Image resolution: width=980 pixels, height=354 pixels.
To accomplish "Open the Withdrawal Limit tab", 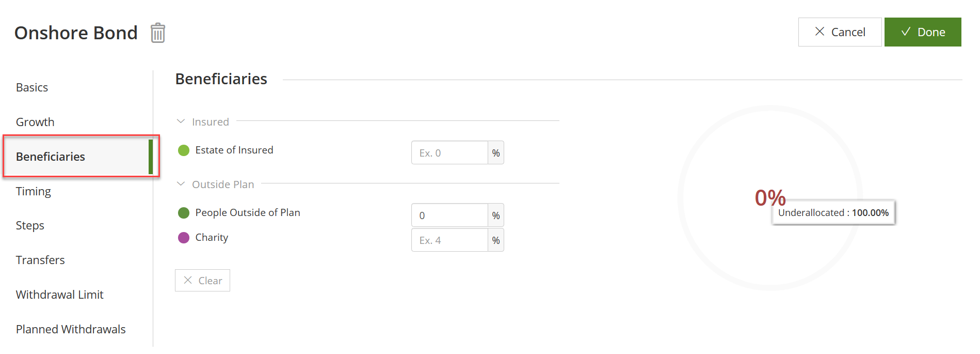I will tap(60, 295).
